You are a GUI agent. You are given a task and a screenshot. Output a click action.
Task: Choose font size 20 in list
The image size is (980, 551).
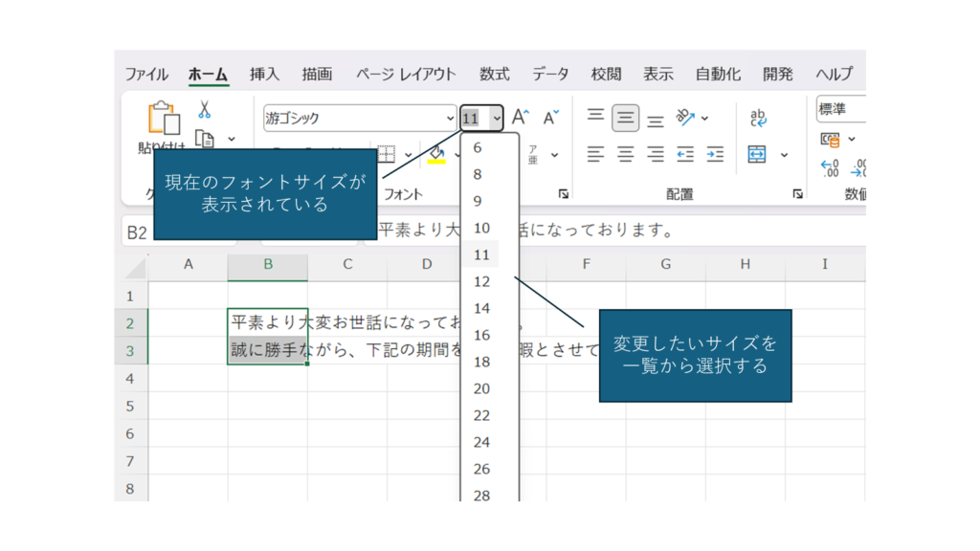pyautogui.click(x=481, y=388)
